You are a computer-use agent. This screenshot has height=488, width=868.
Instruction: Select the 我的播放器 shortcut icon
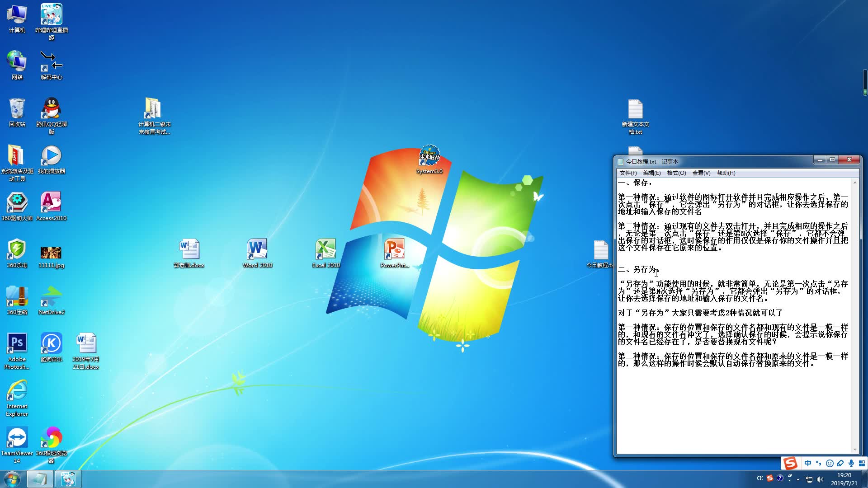click(x=52, y=160)
